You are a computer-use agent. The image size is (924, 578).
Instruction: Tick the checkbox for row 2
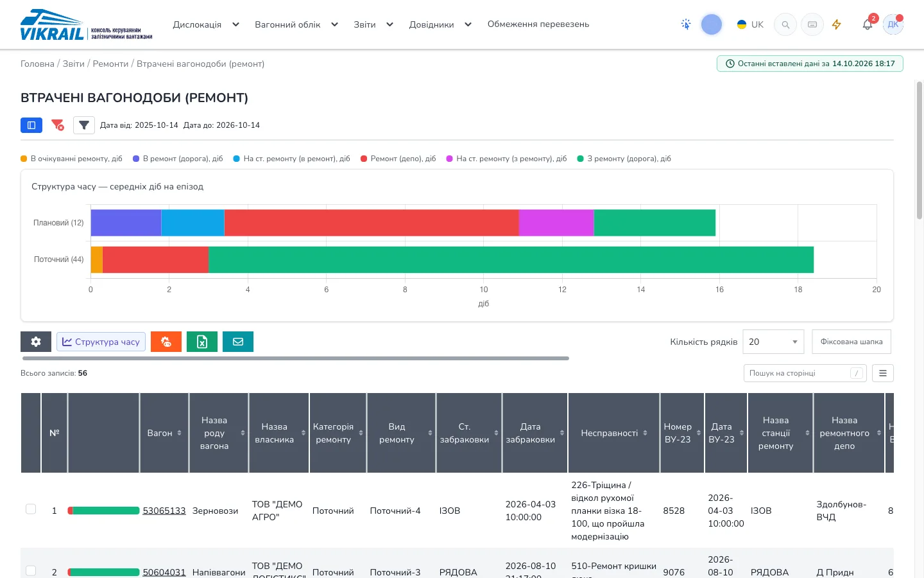31,571
